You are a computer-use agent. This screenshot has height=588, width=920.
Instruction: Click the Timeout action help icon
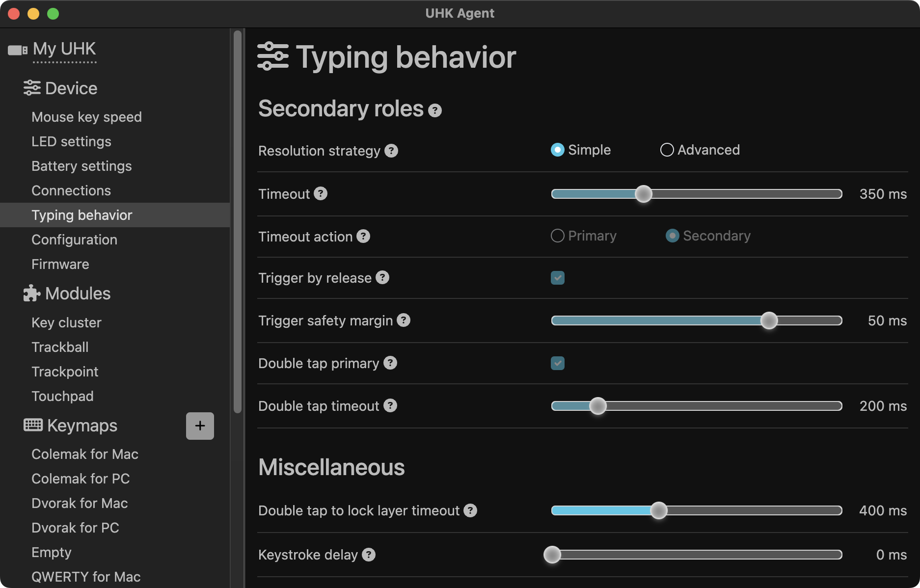coord(363,237)
